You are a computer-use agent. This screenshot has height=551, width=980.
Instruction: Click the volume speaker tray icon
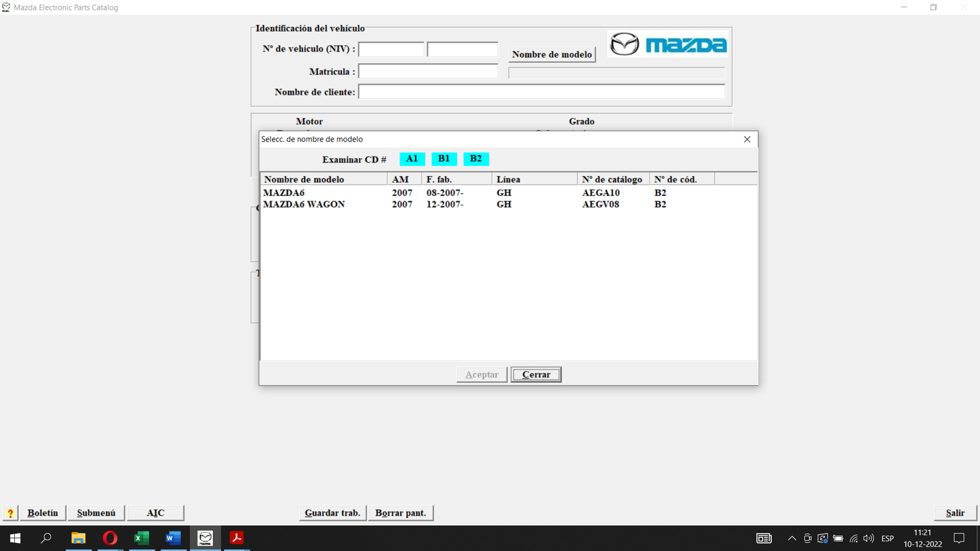click(x=869, y=539)
